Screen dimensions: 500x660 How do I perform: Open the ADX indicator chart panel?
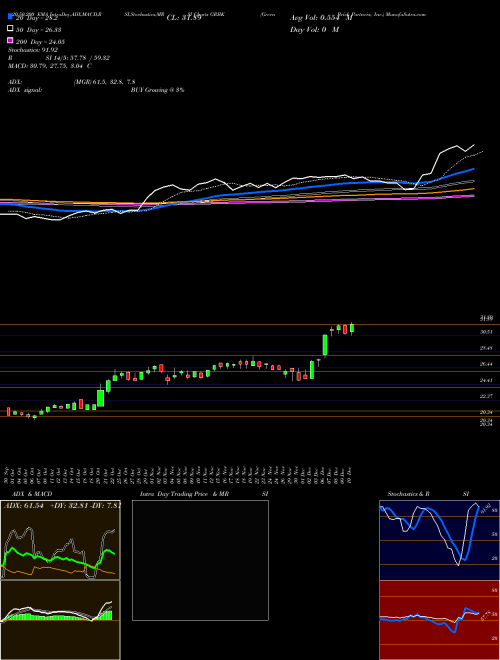coord(60,540)
